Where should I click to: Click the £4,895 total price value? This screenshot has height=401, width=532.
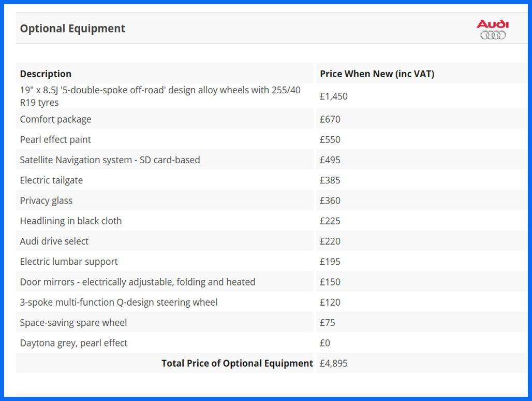[333, 363]
